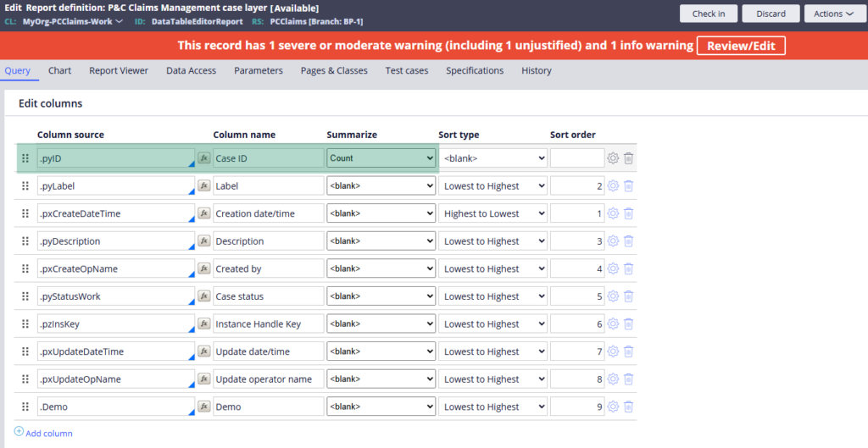Screen dimensions: 868x448
Task: Grab drag handle of .Demo row
Action: point(25,407)
